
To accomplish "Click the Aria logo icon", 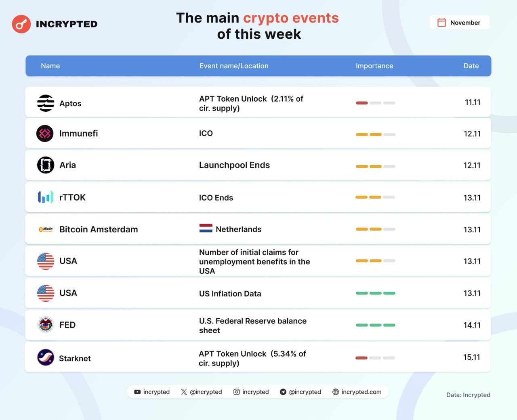I will (46, 165).
